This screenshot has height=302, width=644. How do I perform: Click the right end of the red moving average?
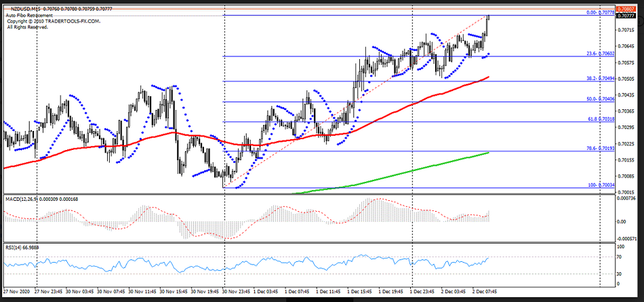click(x=488, y=77)
